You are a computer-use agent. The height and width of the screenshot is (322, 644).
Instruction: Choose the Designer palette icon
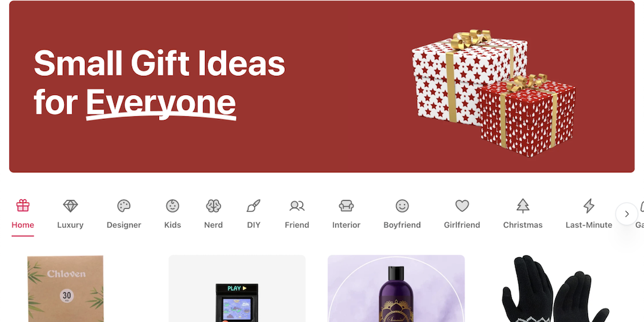(124, 206)
